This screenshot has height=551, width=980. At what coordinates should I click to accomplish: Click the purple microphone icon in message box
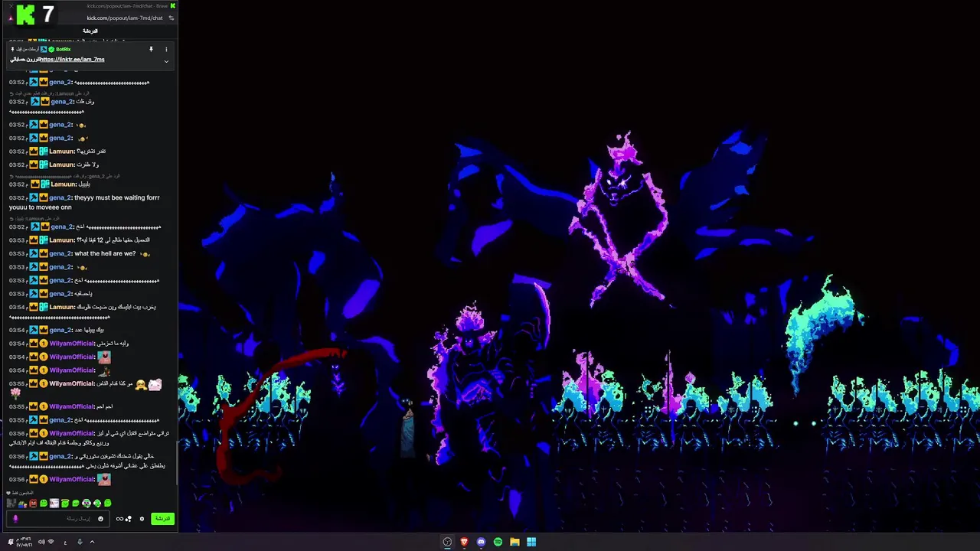click(15, 519)
